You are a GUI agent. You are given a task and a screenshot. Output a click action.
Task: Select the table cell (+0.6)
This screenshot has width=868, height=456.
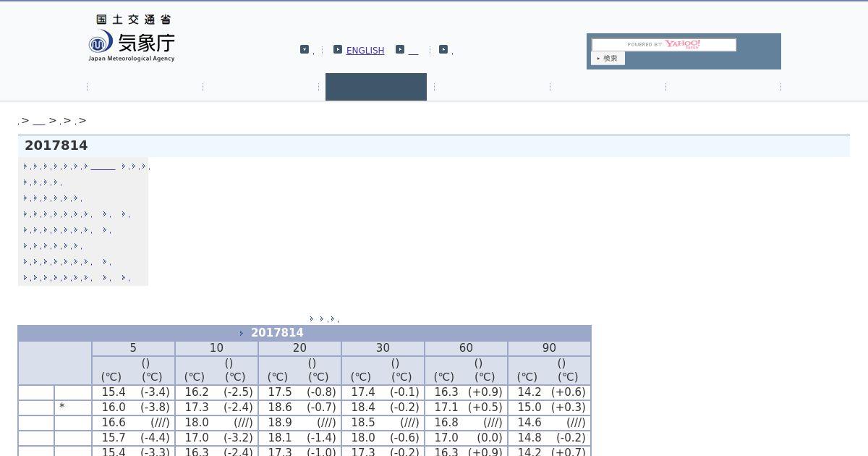click(568, 392)
